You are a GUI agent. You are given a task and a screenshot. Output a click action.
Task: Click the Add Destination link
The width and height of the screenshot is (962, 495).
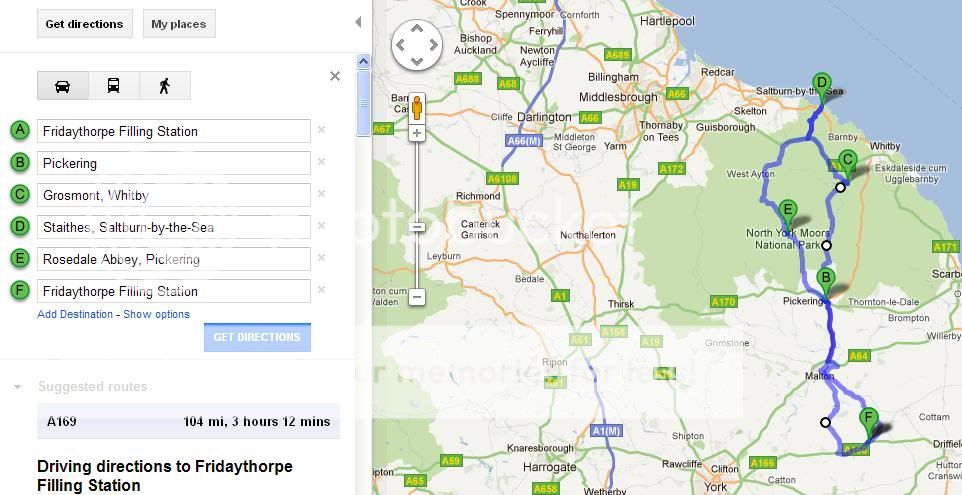coord(75,314)
